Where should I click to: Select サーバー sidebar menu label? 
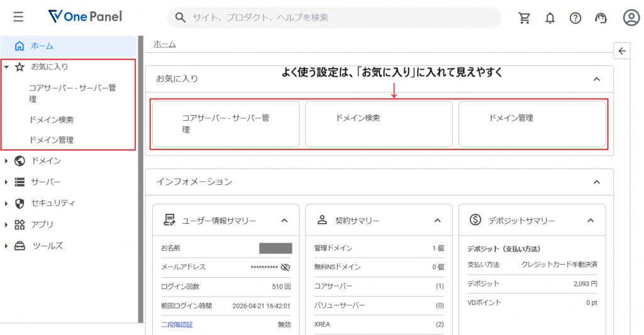click(46, 182)
